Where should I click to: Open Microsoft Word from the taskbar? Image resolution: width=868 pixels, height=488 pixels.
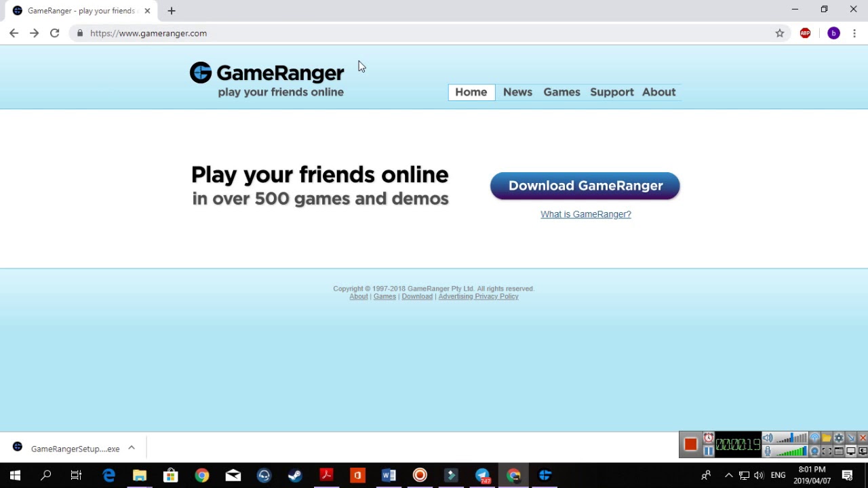389,475
